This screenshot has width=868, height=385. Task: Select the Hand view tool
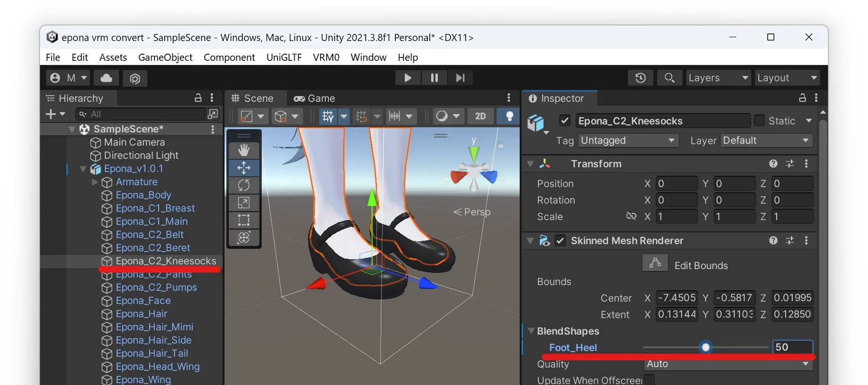tap(244, 150)
